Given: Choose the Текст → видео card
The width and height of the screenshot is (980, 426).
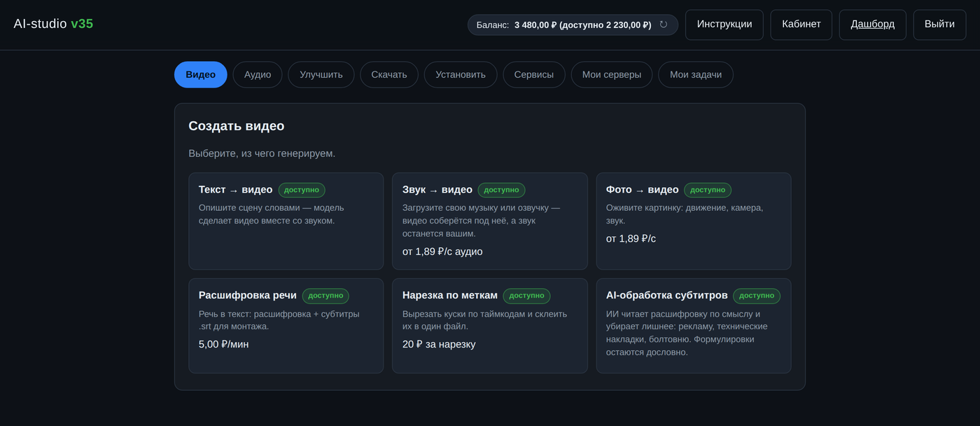Looking at the screenshot, I should point(286,221).
